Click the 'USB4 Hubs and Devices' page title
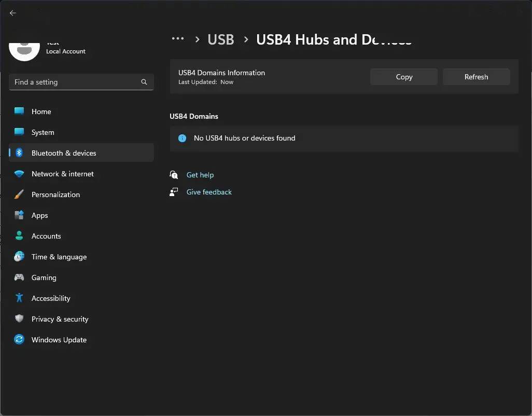The height and width of the screenshot is (416, 532). [334, 40]
